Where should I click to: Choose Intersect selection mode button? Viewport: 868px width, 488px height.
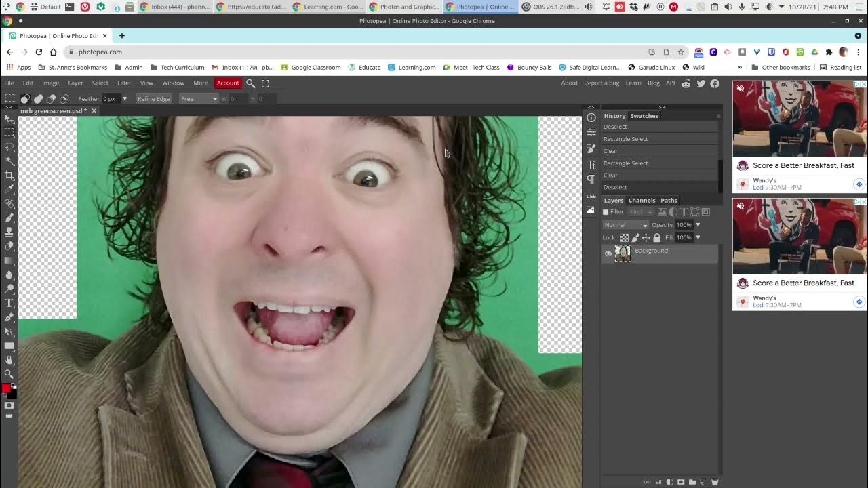[x=64, y=99]
